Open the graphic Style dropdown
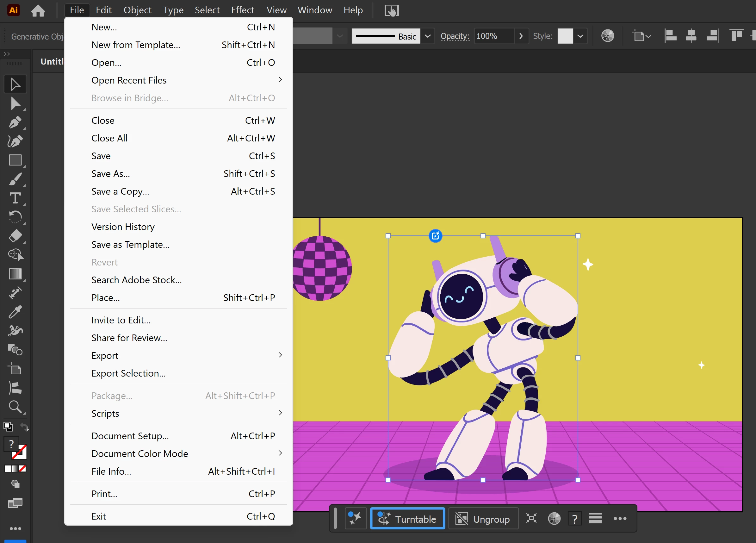 coord(580,36)
